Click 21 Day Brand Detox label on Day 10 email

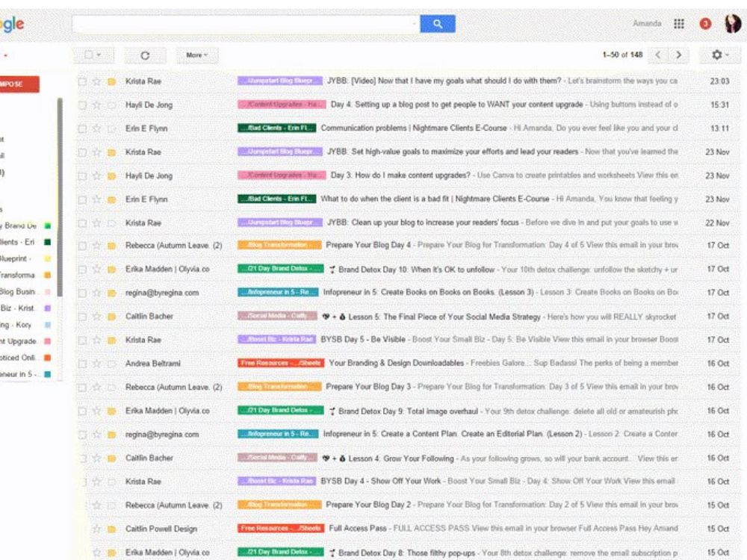click(x=281, y=269)
